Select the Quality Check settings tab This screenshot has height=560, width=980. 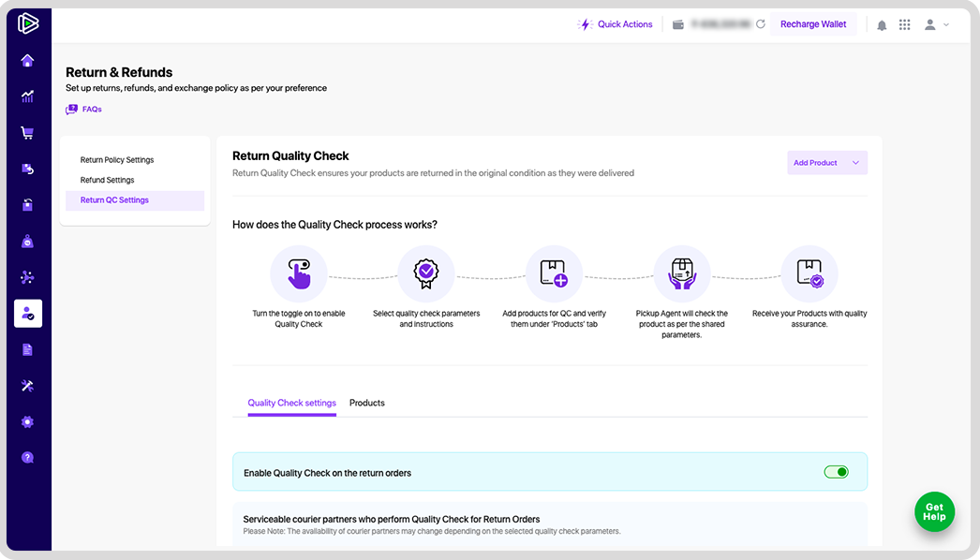click(292, 403)
